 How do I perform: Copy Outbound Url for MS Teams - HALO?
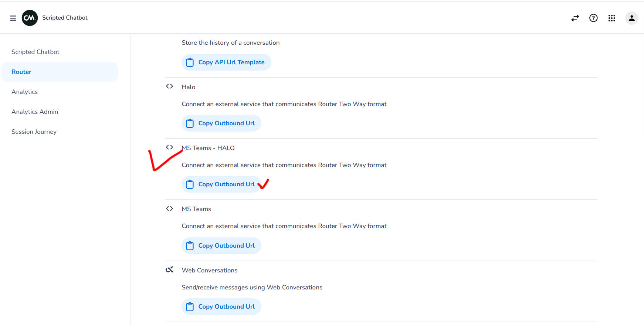pos(221,184)
